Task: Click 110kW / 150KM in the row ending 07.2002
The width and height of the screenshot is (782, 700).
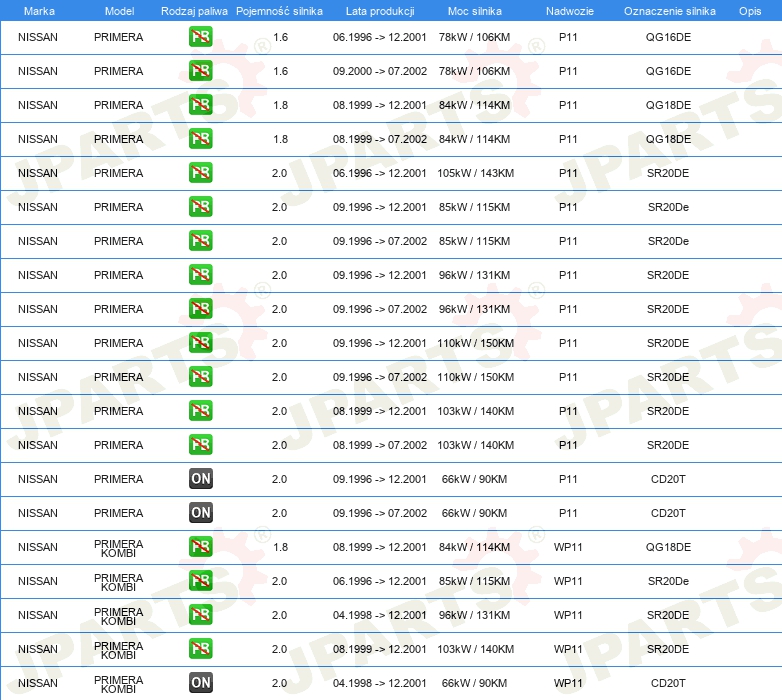Action: [476, 377]
